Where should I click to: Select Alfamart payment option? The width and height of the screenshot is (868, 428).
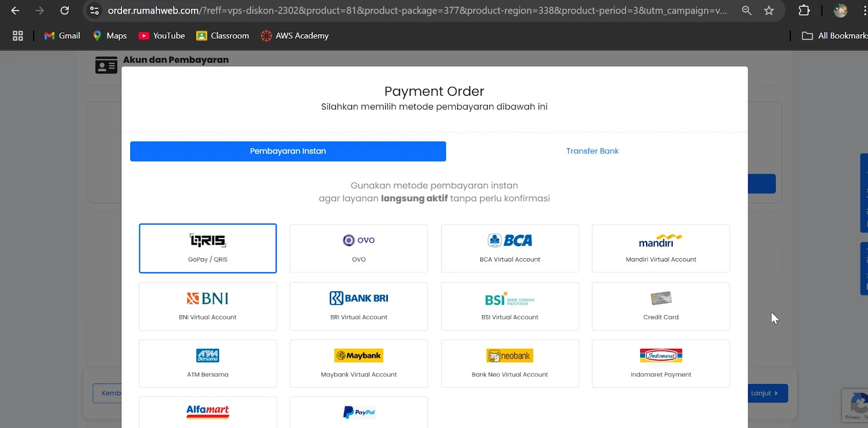click(x=208, y=412)
